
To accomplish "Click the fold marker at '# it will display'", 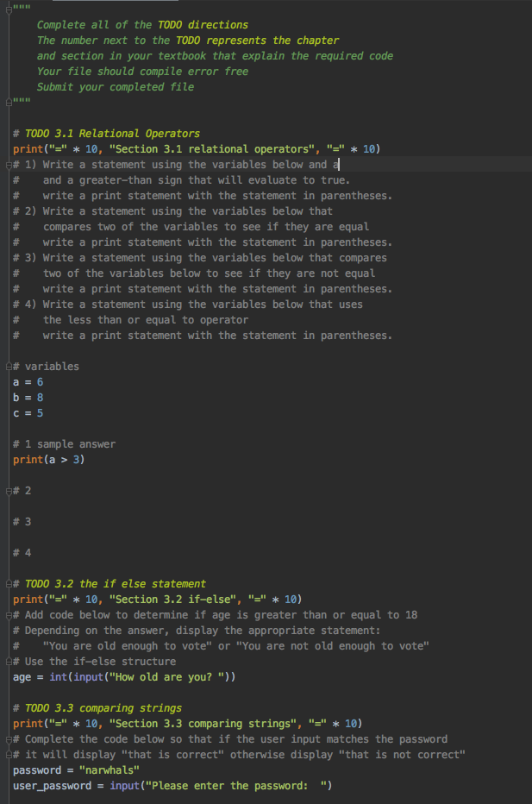I will (9, 755).
